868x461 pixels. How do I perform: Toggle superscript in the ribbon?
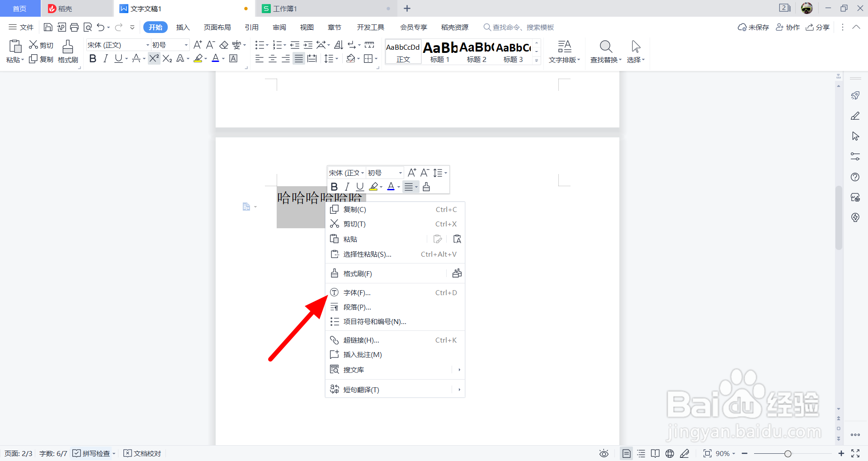tap(154, 59)
